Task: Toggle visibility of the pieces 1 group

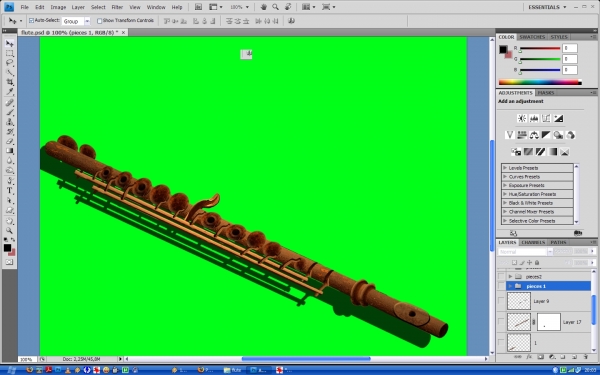Action: click(x=501, y=286)
